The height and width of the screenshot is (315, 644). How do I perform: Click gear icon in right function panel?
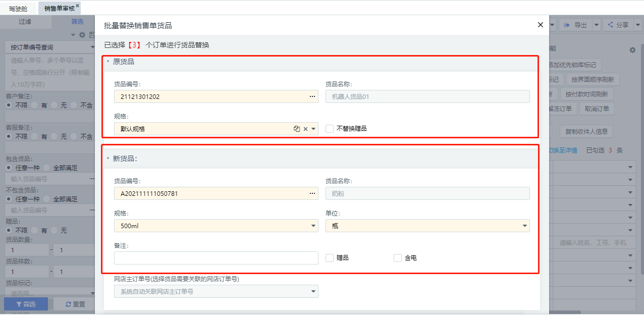tap(632, 50)
